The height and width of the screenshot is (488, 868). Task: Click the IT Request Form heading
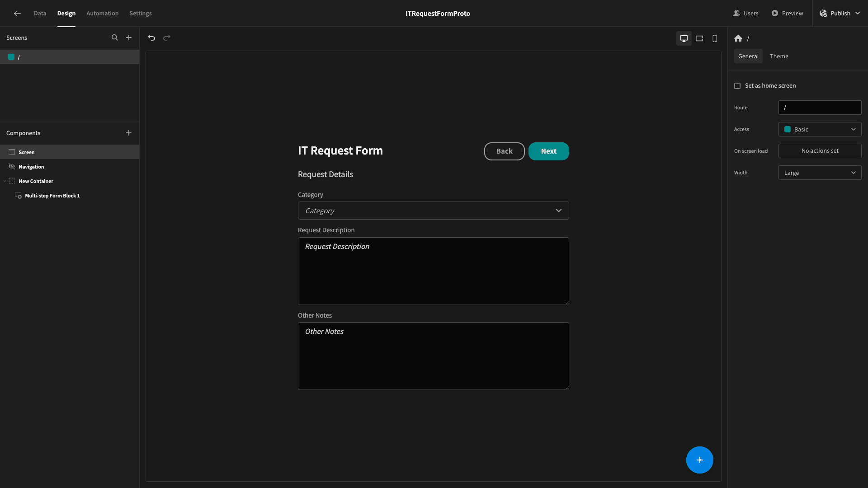(340, 151)
